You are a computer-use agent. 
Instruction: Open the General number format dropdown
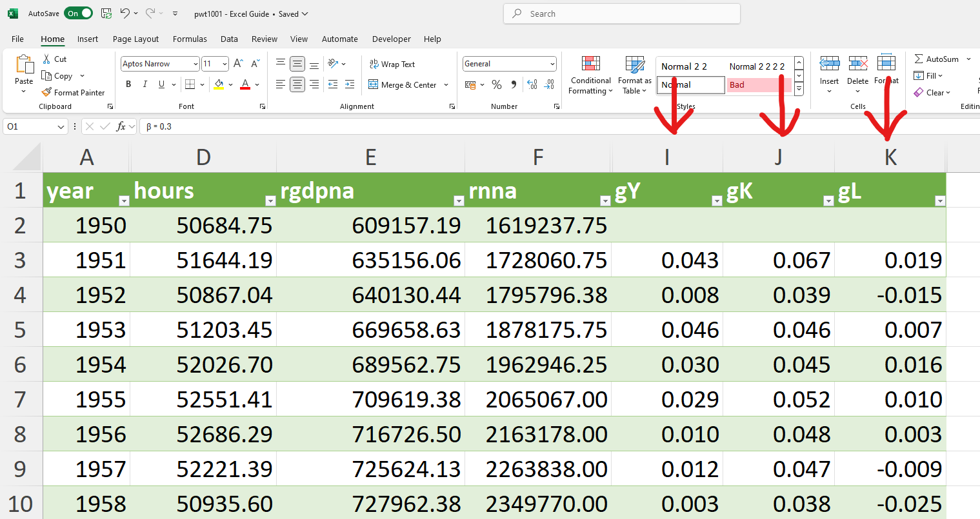(x=552, y=64)
